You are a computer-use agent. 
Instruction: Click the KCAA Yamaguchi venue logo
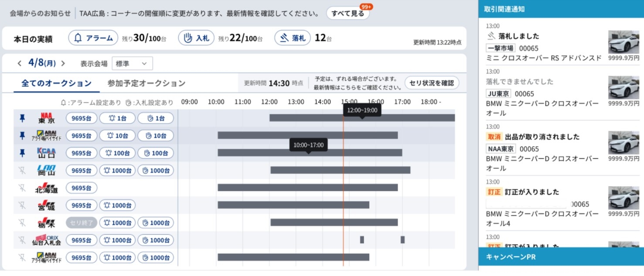[x=47, y=153]
